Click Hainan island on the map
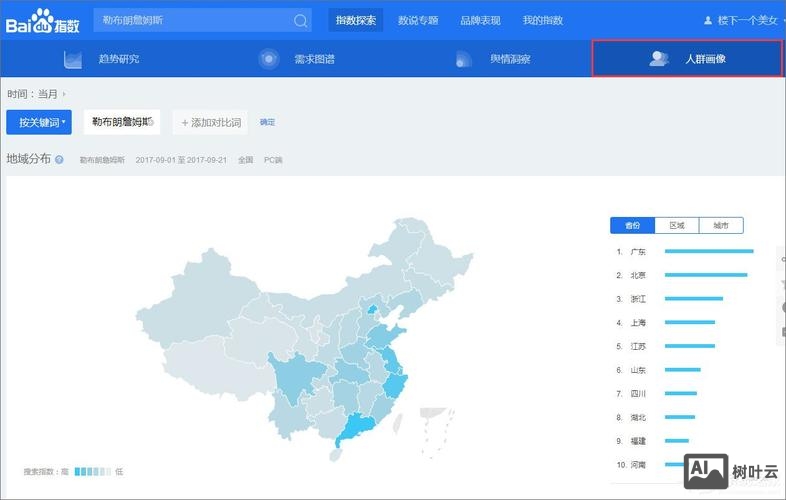This screenshot has height=500, width=786. click(336, 454)
